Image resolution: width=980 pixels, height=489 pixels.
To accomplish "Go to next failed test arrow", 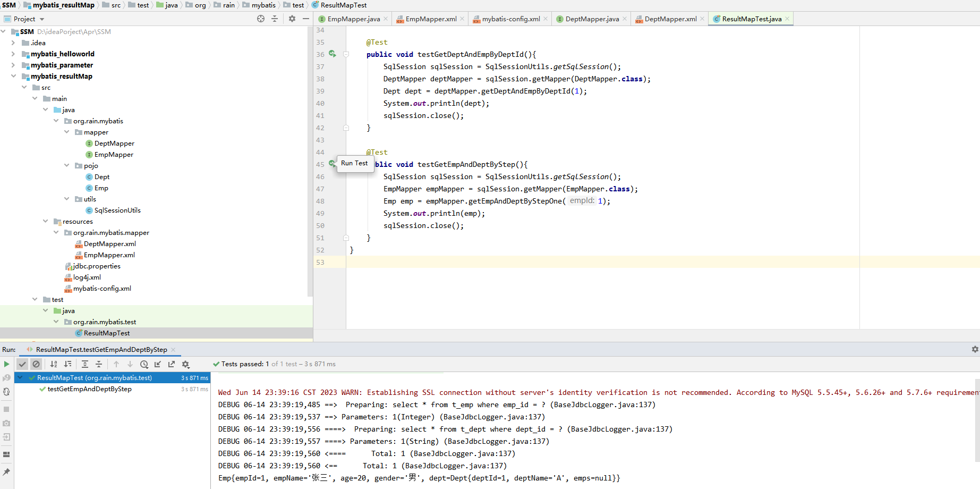I will coord(130,364).
